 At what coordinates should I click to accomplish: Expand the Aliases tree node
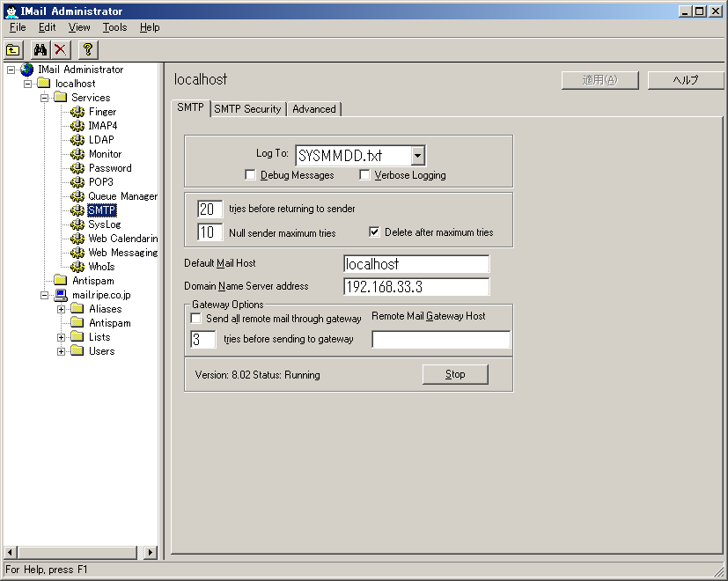(x=62, y=309)
